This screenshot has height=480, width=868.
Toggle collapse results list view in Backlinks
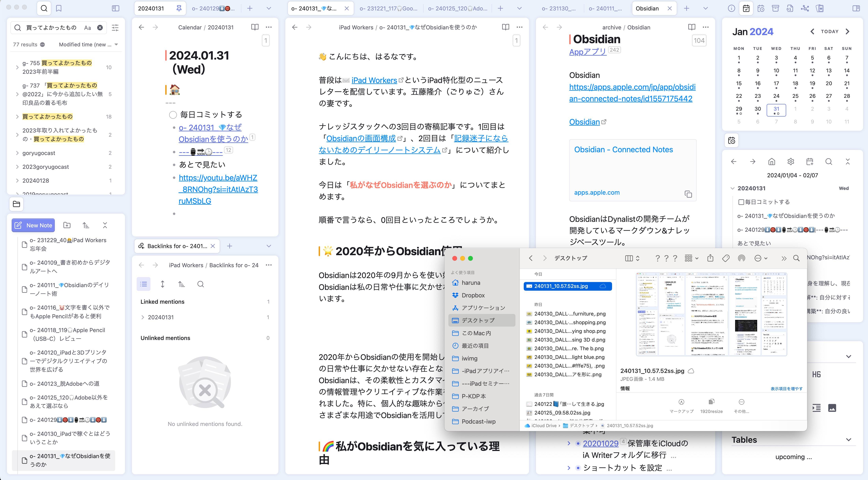tap(144, 284)
